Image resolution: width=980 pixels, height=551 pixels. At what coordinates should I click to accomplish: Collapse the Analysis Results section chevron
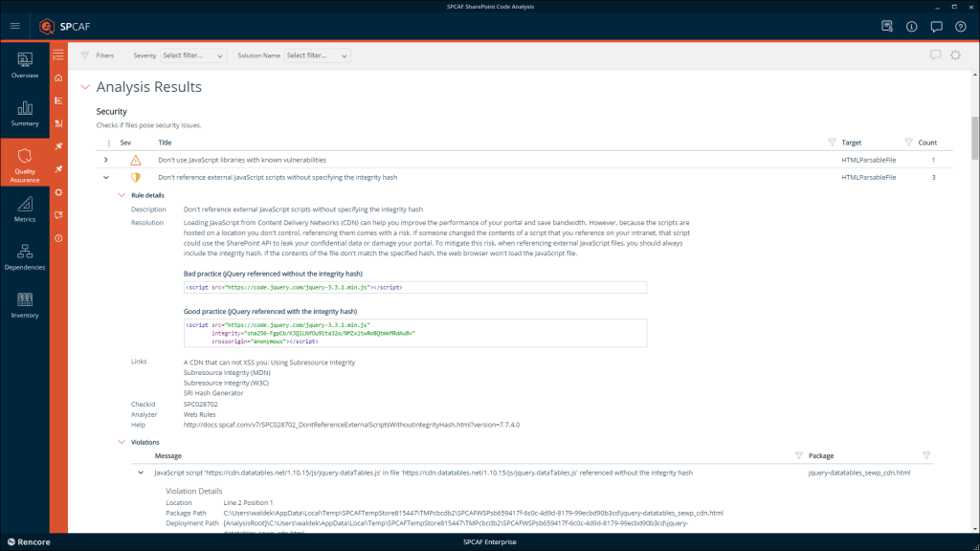(85, 86)
